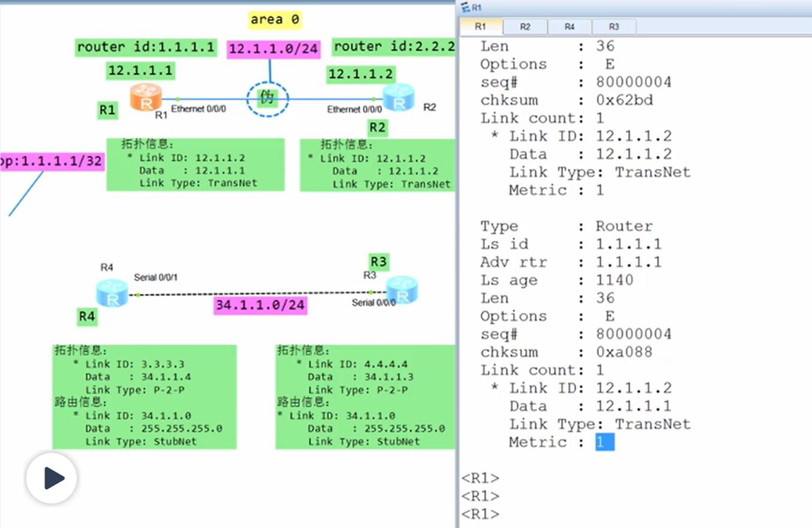Click the green R4 label box
The width and height of the screenshot is (812, 528).
coord(87,316)
